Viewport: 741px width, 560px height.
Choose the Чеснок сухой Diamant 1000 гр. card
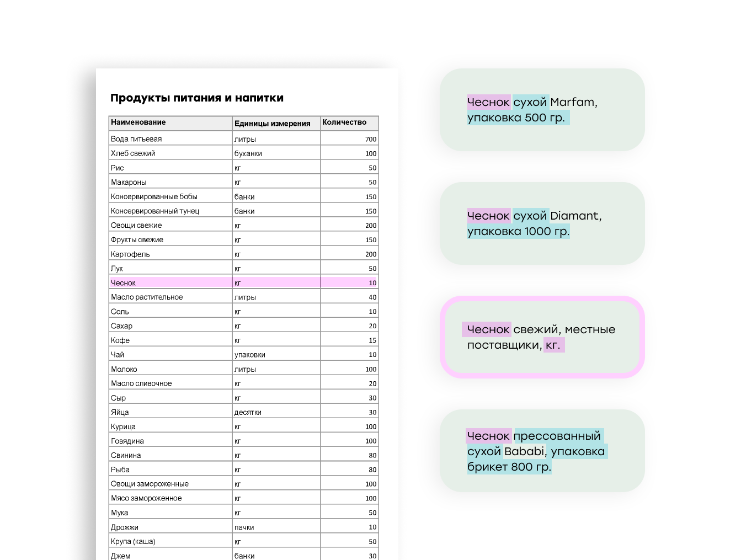point(542,223)
